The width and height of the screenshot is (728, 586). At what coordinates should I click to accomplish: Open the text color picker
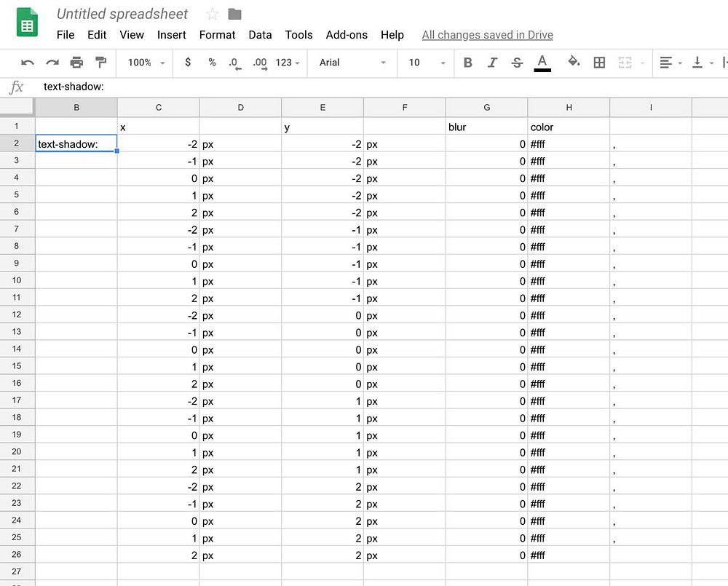coord(542,63)
